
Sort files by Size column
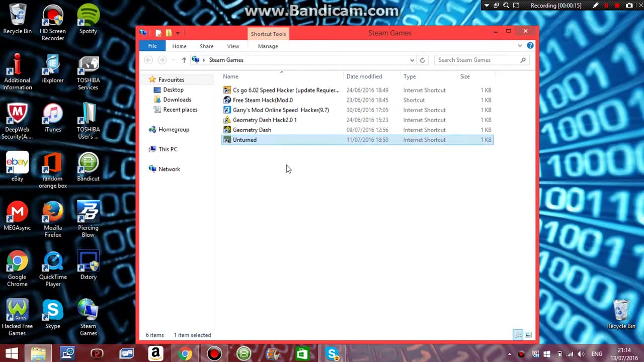click(476, 76)
